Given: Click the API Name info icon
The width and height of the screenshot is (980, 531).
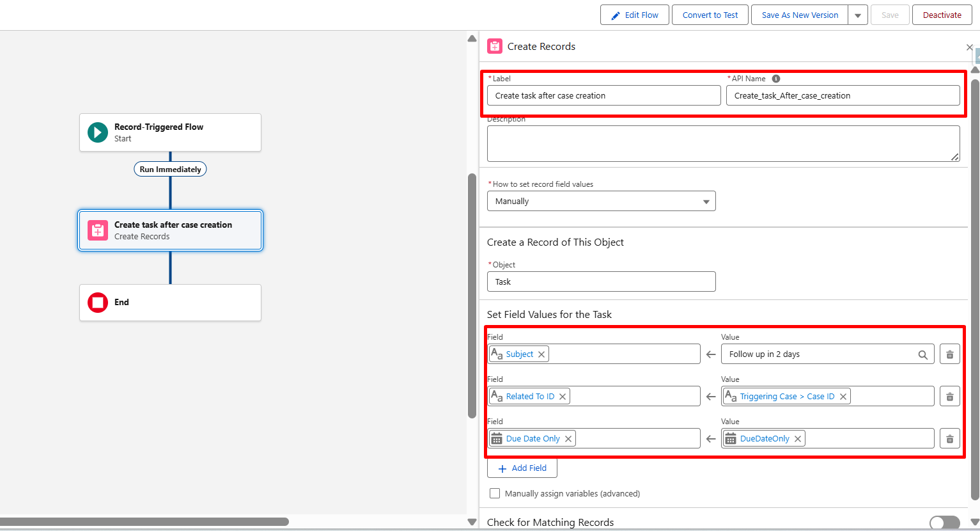Looking at the screenshot, I should coord(776,79).
